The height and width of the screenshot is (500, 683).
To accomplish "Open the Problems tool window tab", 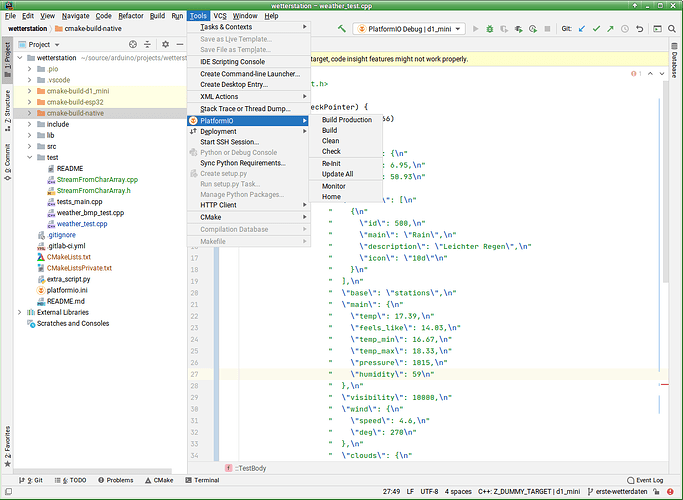I will click(116, 480).
